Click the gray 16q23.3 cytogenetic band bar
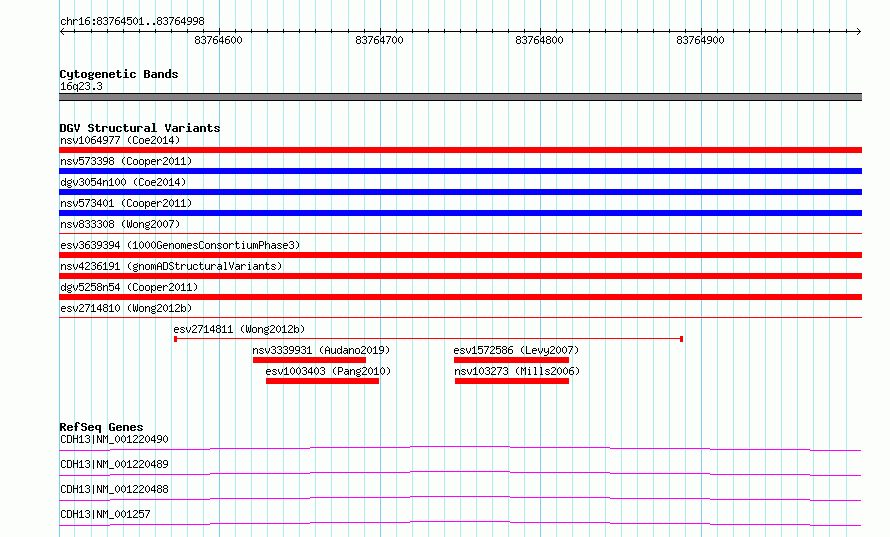This screenshot has height=537, width=890. 460,97
